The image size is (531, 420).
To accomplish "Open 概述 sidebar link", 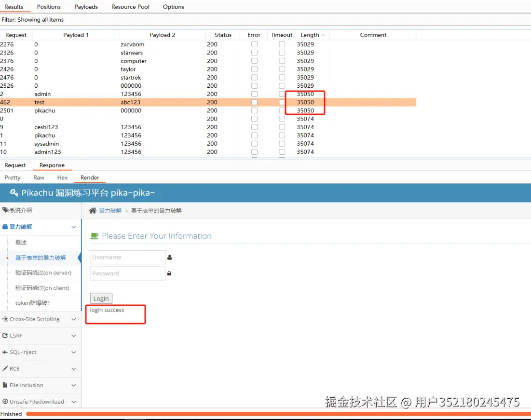I will point(21,243).
